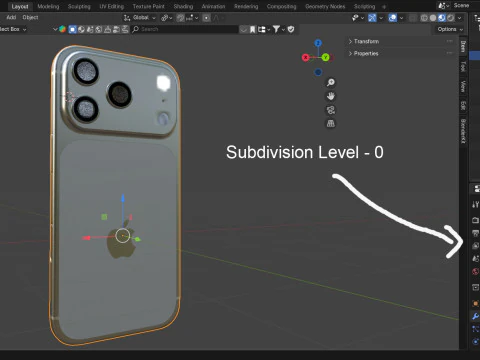Open the pivot point dropdown

click(166, 18)
